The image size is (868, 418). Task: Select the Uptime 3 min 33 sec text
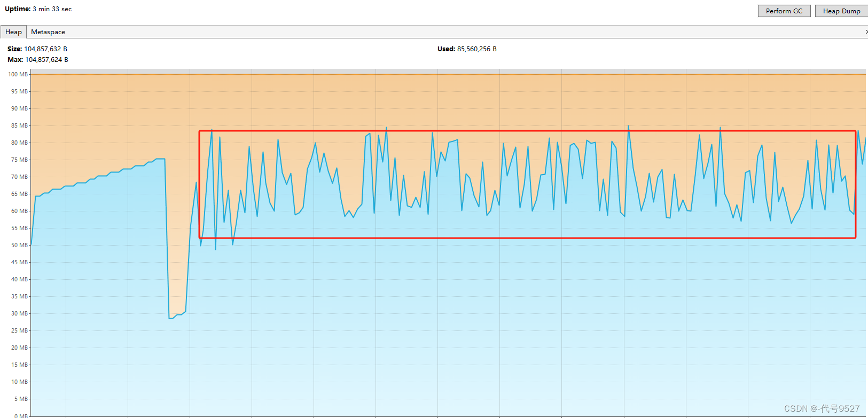click(38, 9)
